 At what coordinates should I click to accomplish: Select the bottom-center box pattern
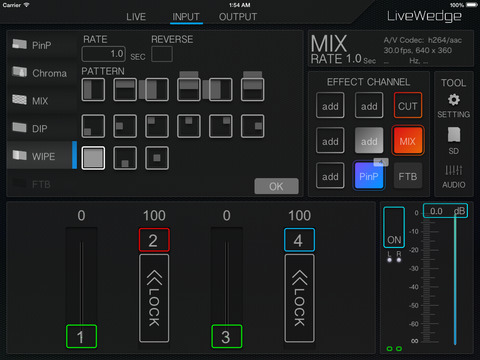[125, 158]
